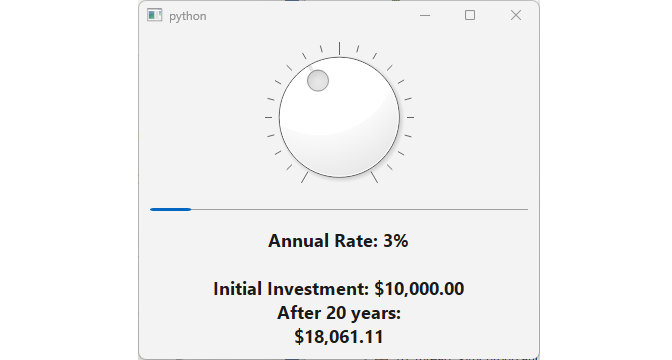Click the gray unfilled progress bar track
The width and height of the screenshot is (672, 360).
(x=360, y=209)
